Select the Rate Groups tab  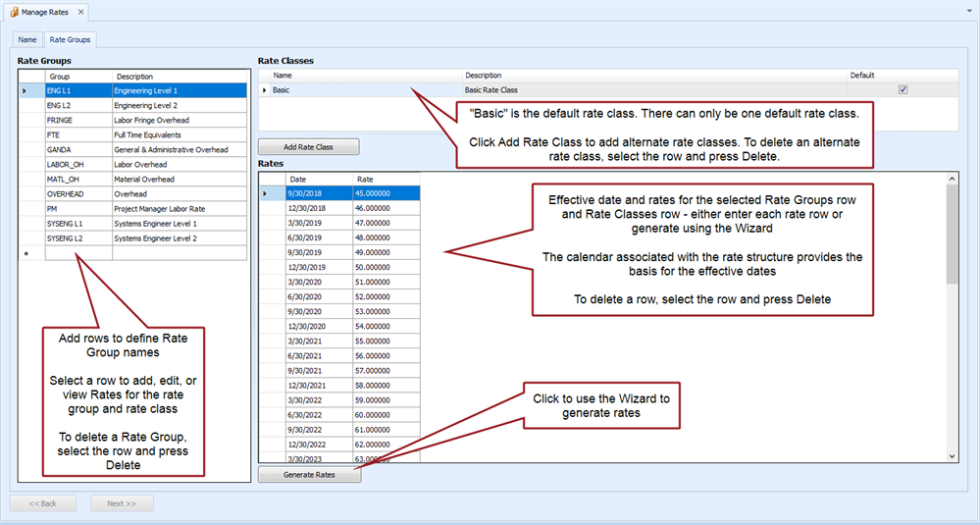(70, 39)
